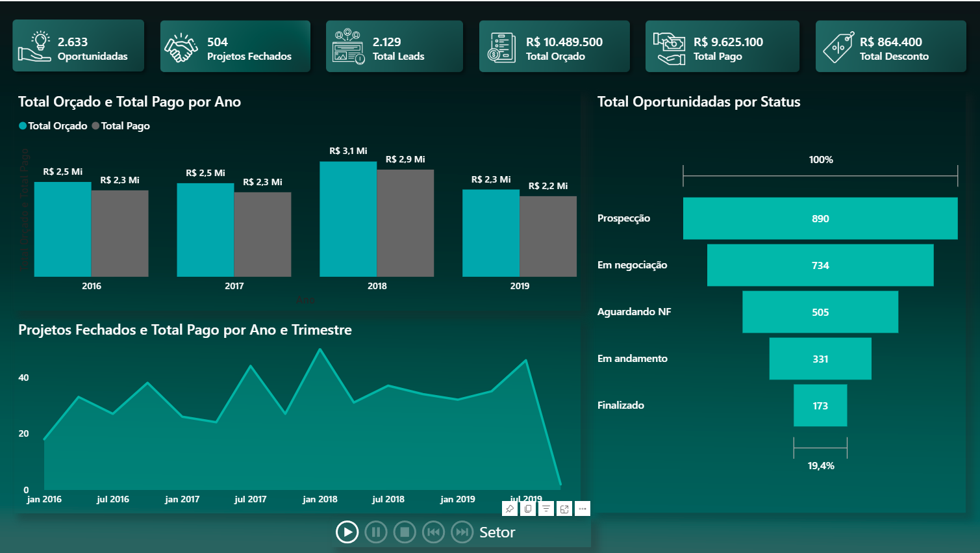Click the pin visual icon above playback controls
This screenshot has width=980, height=553.
[509, 509]
